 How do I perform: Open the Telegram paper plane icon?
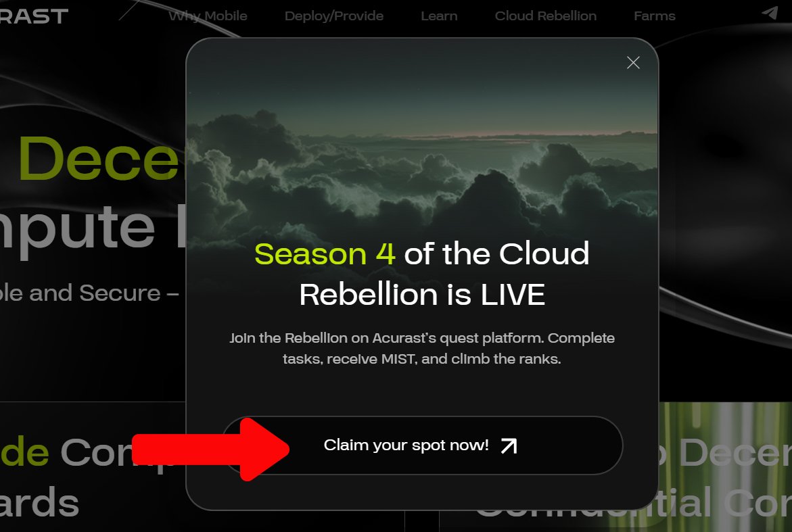770,13
